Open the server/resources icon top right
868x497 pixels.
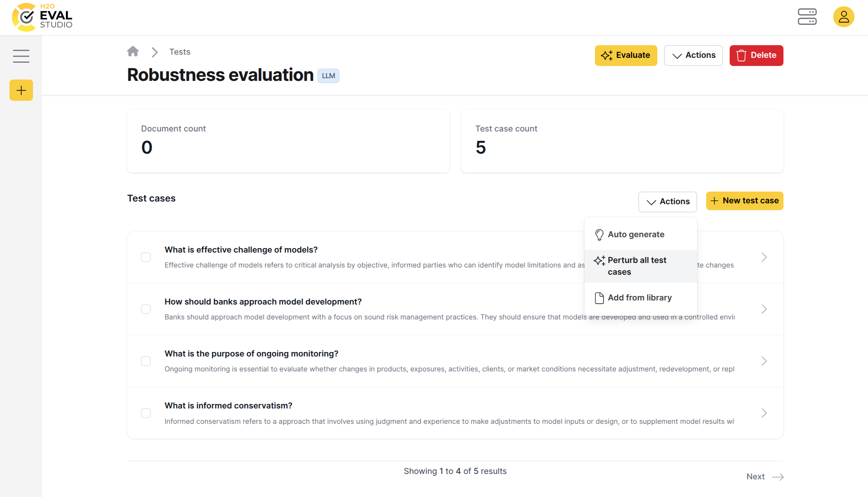pyautogui.click(x=807, y=17)
